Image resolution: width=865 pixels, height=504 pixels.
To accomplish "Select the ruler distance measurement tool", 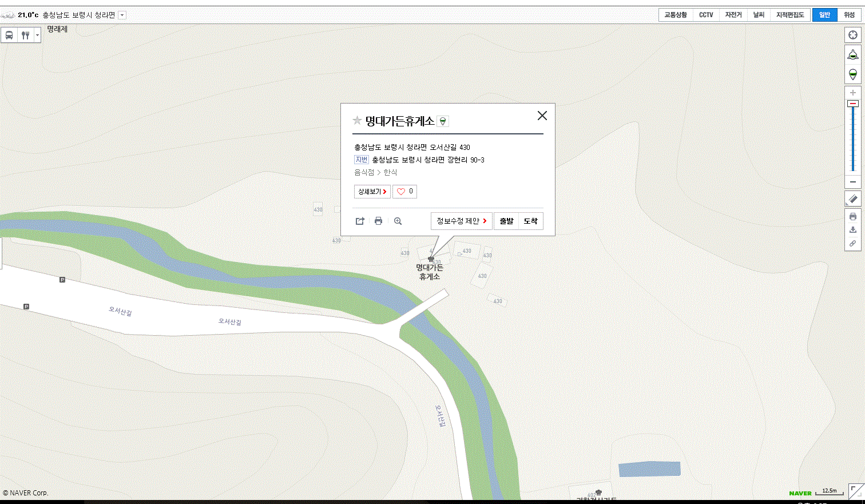I will 853,199.
